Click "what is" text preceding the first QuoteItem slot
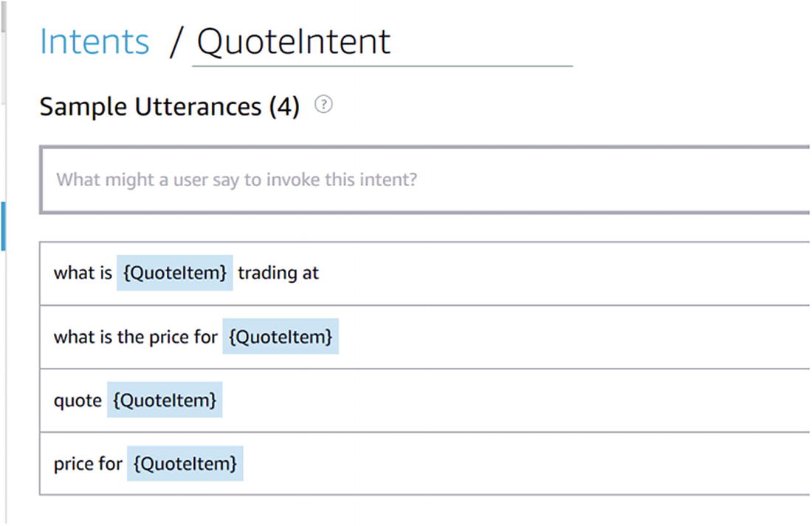812x526 pixels. (x=83, y=273)
